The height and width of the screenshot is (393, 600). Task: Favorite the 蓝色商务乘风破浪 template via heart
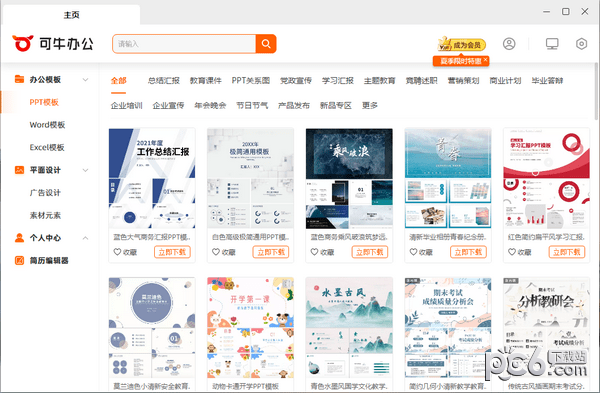coord(314,252)
